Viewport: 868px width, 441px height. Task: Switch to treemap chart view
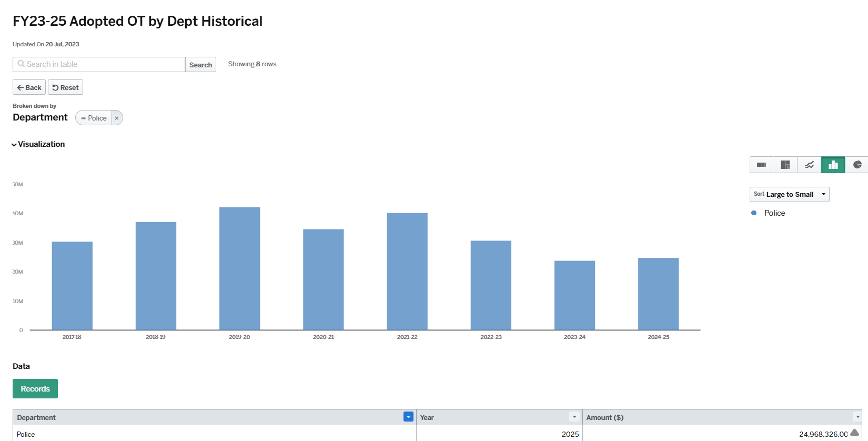tap(785, 165)
